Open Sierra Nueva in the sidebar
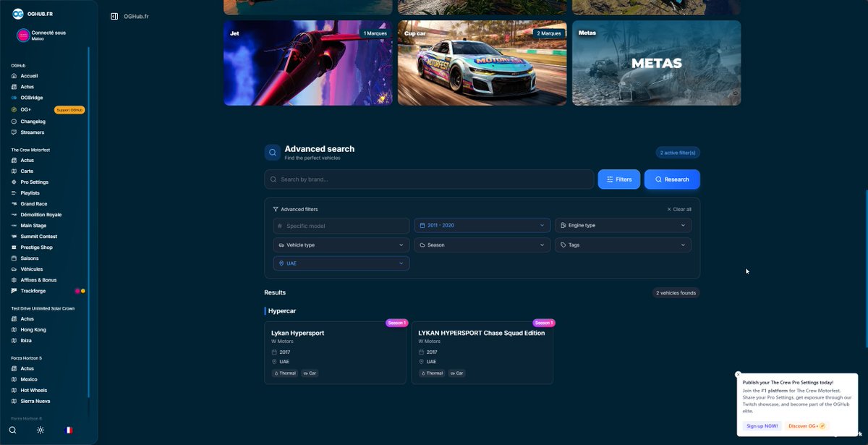This screenshot has height=445, width=868. click(35, 402)
